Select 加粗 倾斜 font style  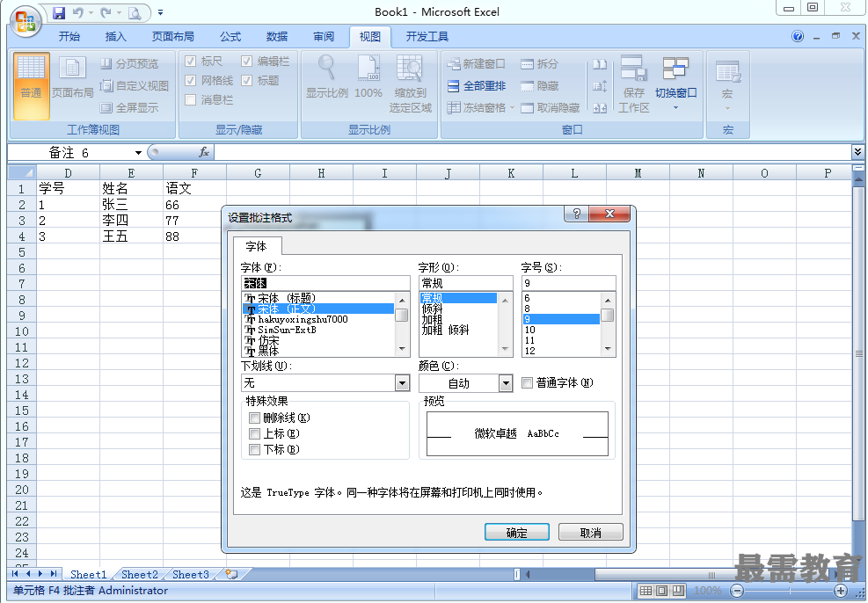tap(445, 331)
